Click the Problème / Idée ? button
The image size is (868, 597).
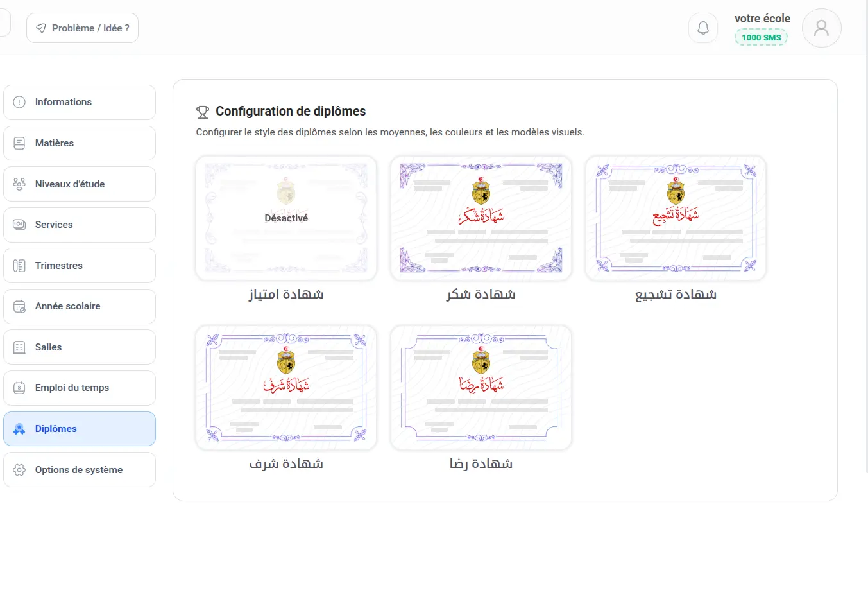82,28
